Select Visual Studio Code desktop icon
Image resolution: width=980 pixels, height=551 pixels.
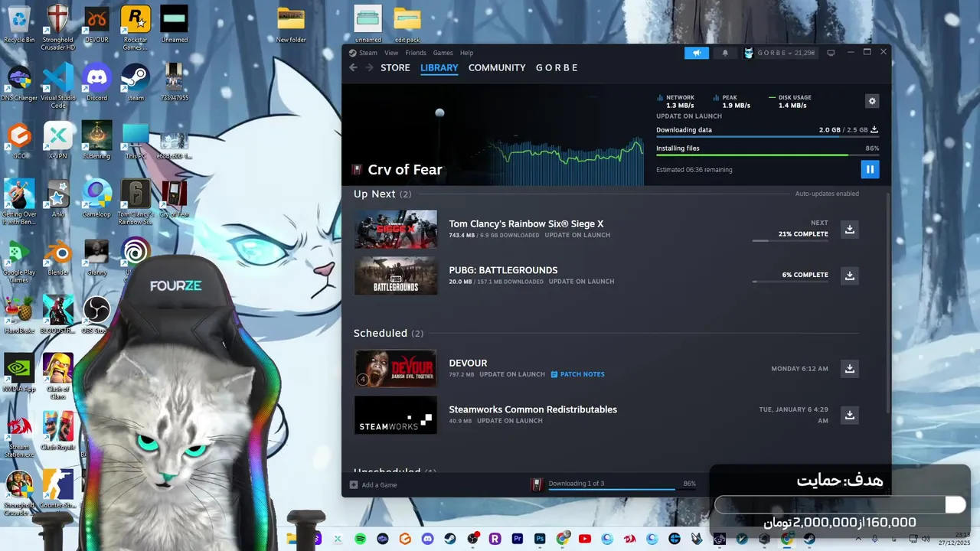coord(58,86)
